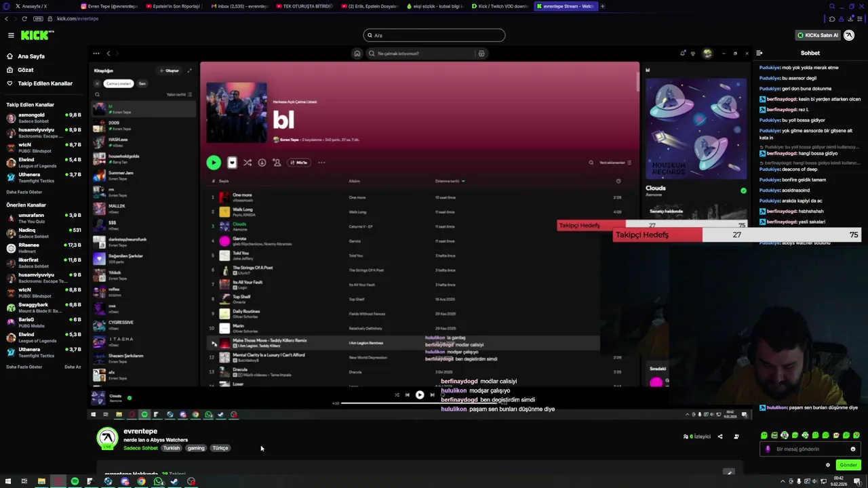Select Walk Long track row
The image size is (868, 488).
coord(416,212)
